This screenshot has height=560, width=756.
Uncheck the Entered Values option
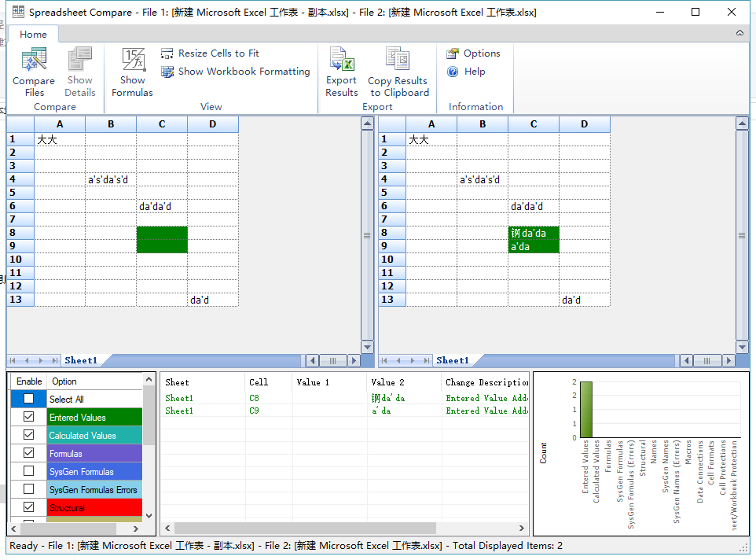(x=29, y=416)
